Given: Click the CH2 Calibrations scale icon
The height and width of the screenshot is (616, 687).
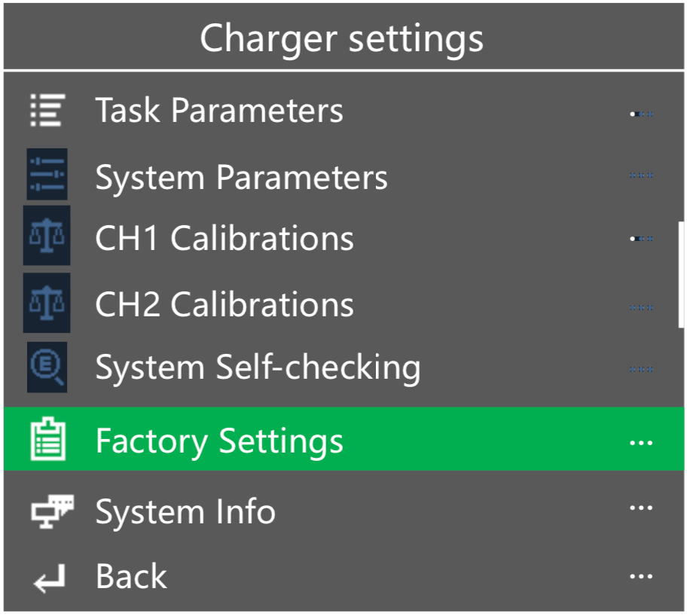Looking at the screenshot, I should coord(47,303).
